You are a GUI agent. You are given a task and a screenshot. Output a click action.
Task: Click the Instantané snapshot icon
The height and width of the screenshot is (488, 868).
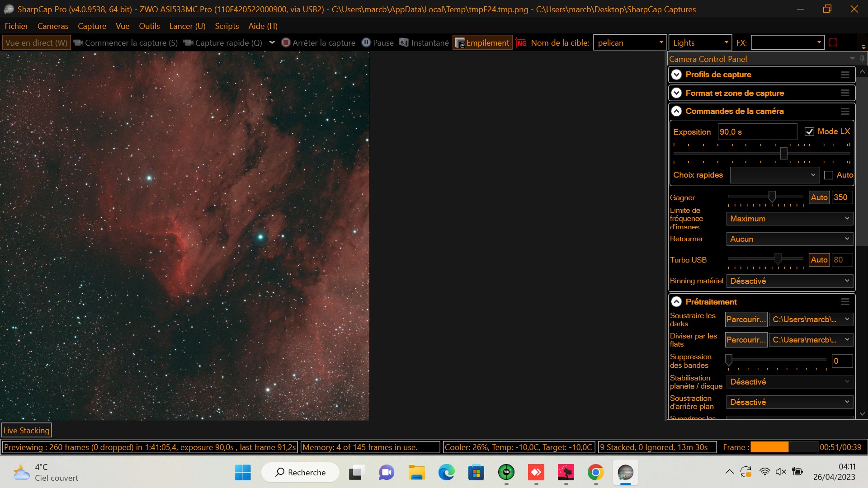404,42
